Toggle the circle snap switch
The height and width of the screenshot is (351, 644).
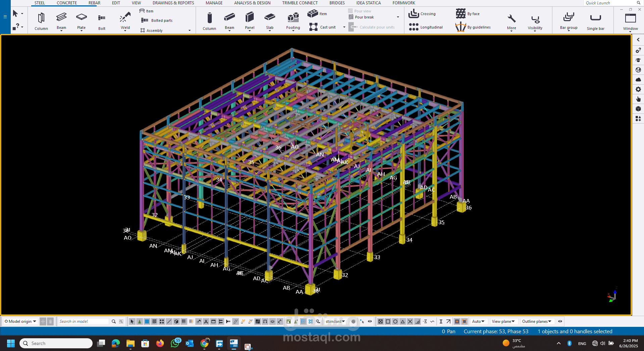pos(395,321)
